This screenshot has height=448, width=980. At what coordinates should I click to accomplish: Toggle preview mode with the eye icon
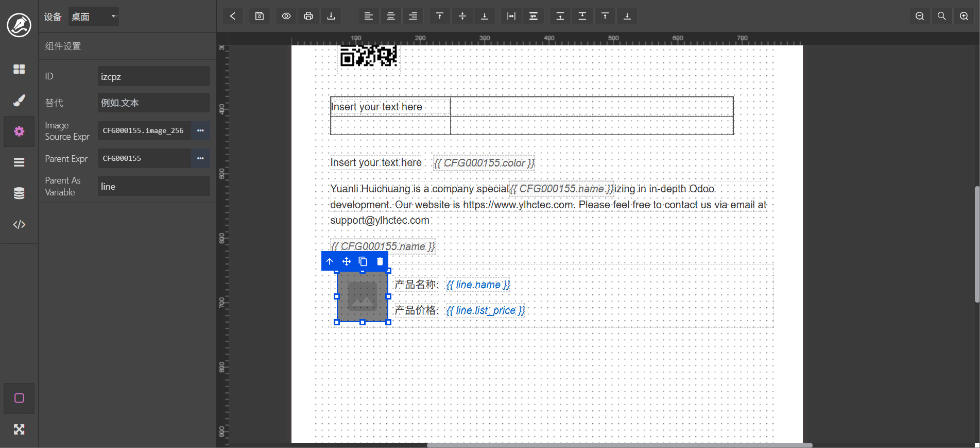point(286,16)
